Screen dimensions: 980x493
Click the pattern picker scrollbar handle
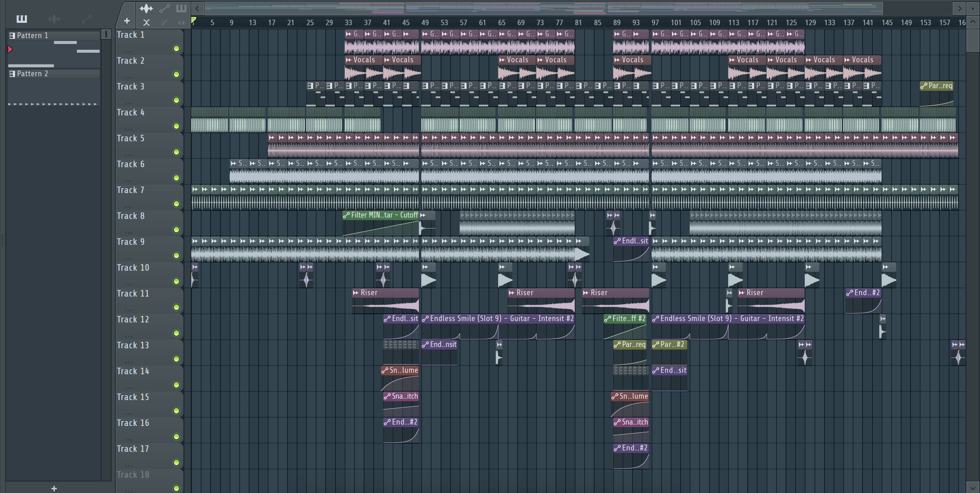pos(106,34)
